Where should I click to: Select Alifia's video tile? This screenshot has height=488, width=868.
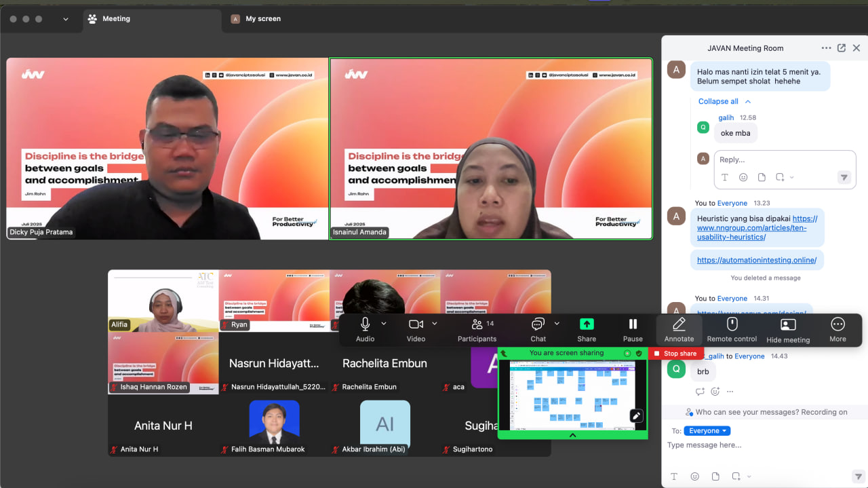163,301
